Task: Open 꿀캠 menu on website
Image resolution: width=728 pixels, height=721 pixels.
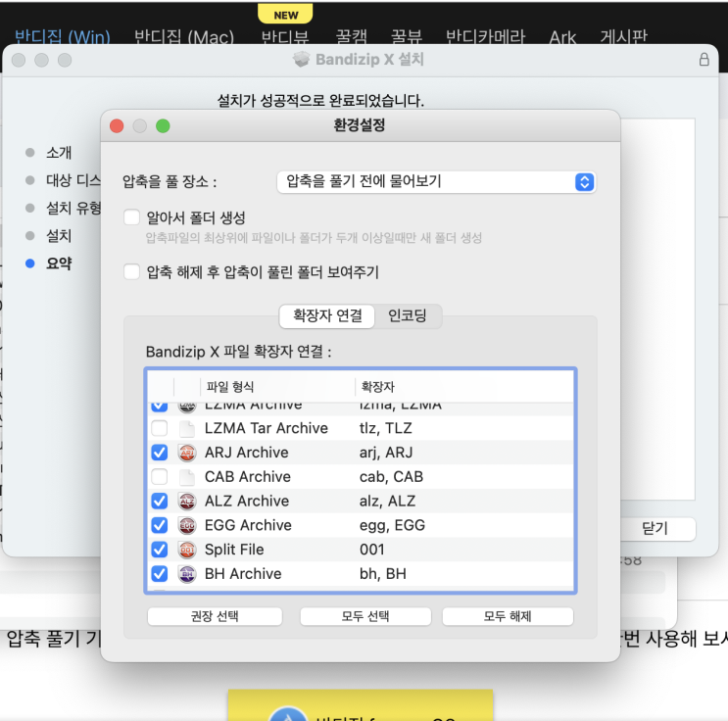Action: pyautogui.click(x=352, y=36)
